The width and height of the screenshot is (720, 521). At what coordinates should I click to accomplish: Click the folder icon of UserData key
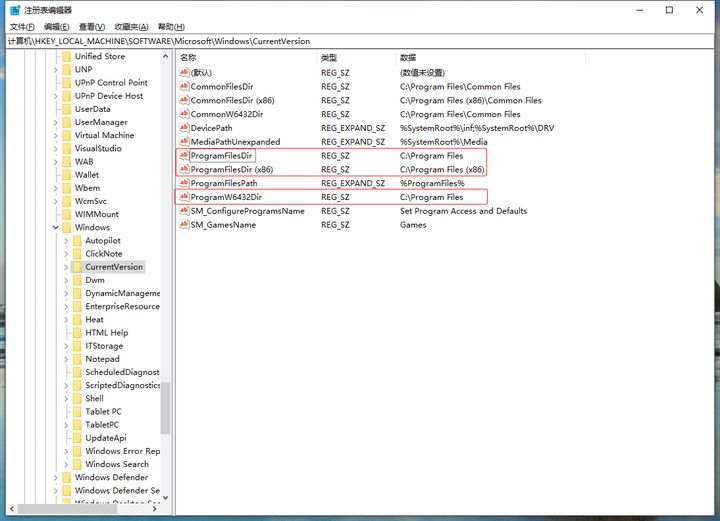click(x=67, y=109)
